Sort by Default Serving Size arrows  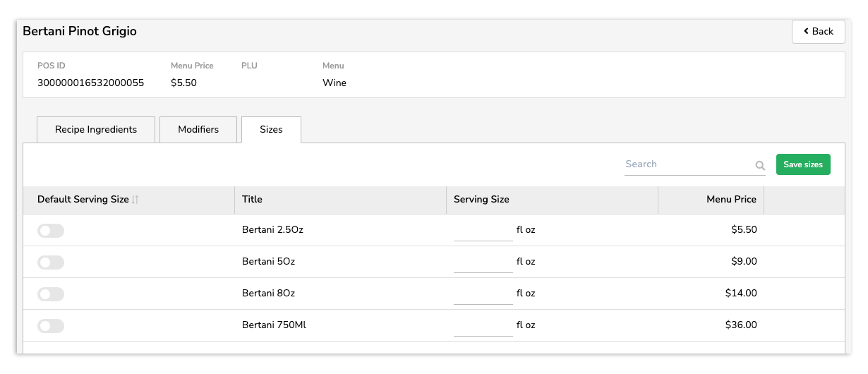coord(135,200)
